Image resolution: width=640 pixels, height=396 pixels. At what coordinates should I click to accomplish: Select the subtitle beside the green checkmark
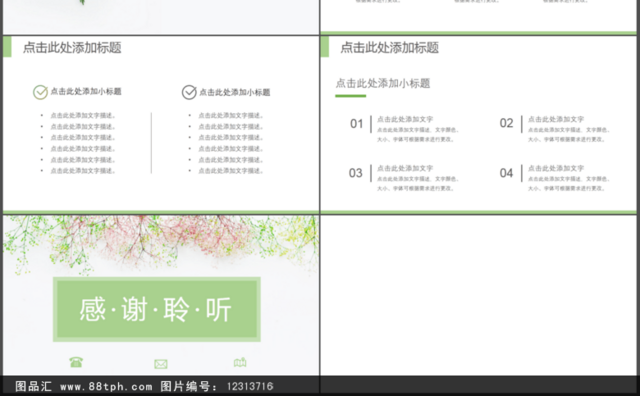[86, 91]
